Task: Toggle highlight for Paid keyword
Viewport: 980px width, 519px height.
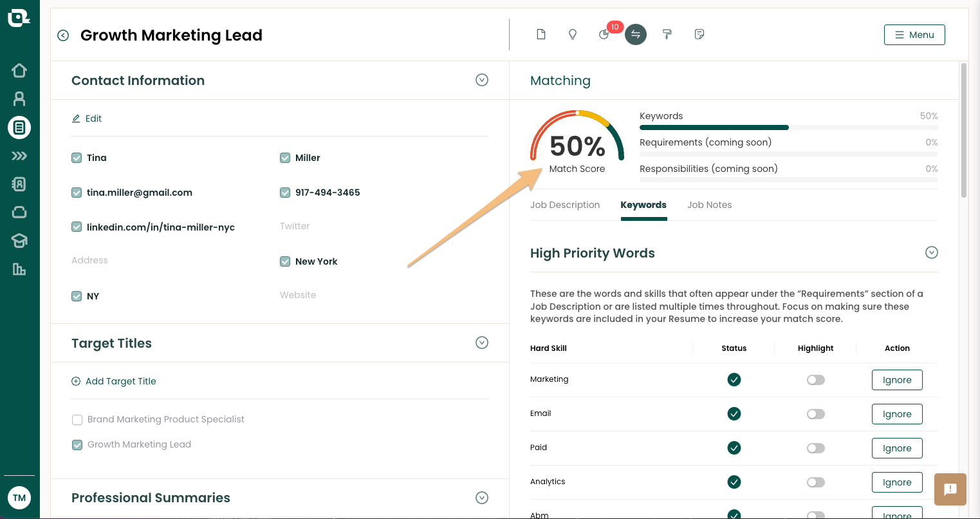Action: [x=816, y=448]
